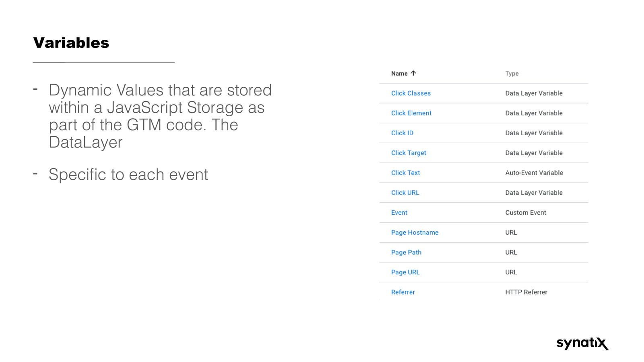The width and height of the screenshot is (644, 362).
Task: Click the synatix logo
Action: pos(582,343)
